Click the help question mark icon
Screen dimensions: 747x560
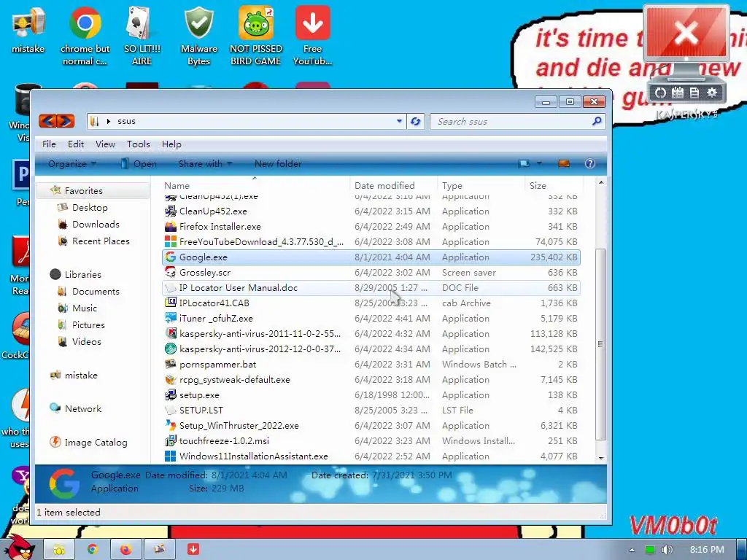pos(589,164)
